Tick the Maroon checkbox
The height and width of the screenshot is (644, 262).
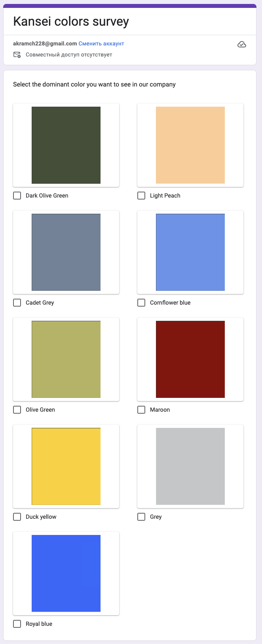[x=141, y=410]
